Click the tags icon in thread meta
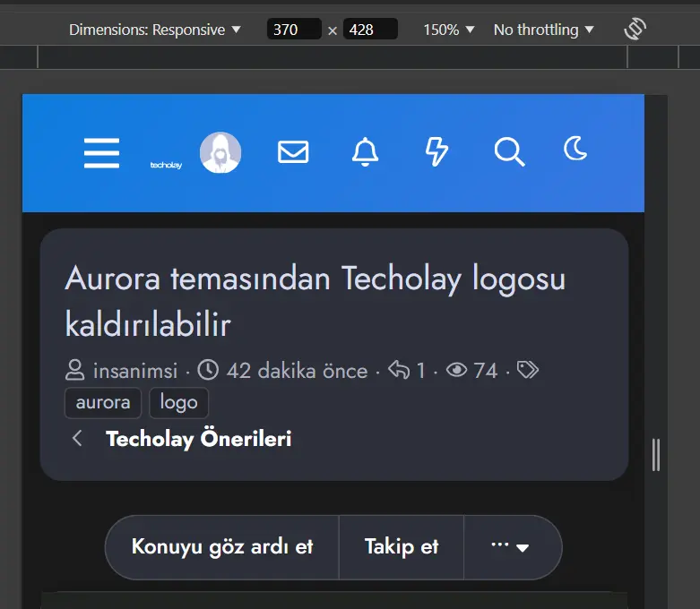The width and height of the screenshot is (700, 609). point(528,370)
